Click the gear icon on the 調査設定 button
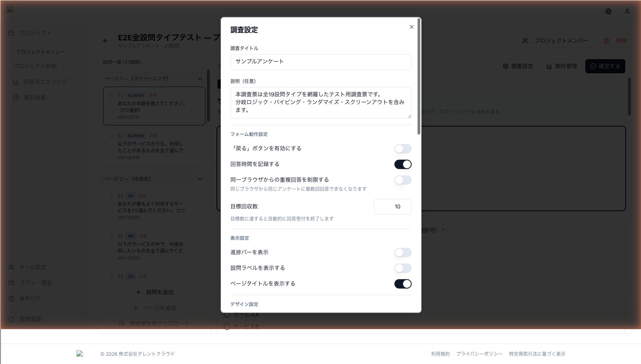The height and width of the screenshot is (364, 641). coord(506,66)
